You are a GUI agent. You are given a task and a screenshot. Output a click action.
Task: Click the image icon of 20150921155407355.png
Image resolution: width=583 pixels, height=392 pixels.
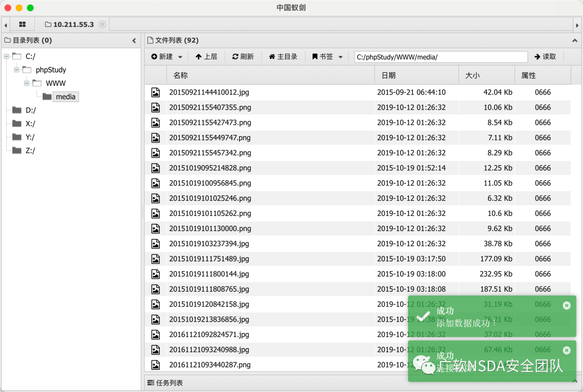click(155, 107)
